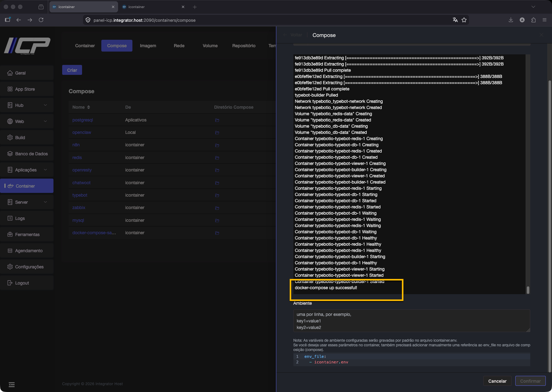Go to the Volume tab
The height and width of the screenshot is (392, 552).
click(x=210, y=46)
